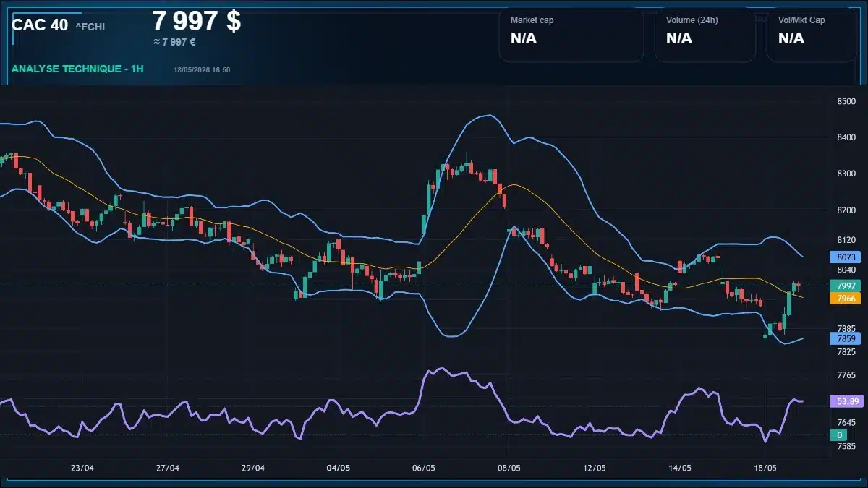
Task: Click the 18/05/2026 16:50 timestamp
Action: (202, 69)
